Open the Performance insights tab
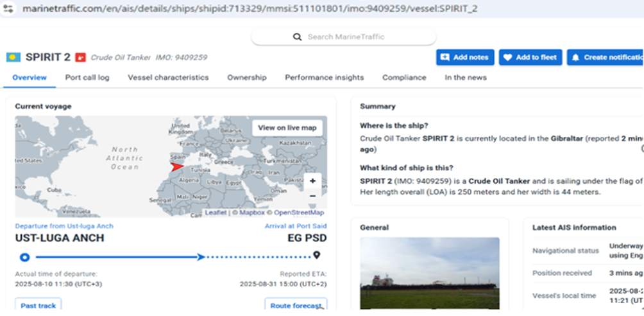The image size is (644, 316). (325, 77)
